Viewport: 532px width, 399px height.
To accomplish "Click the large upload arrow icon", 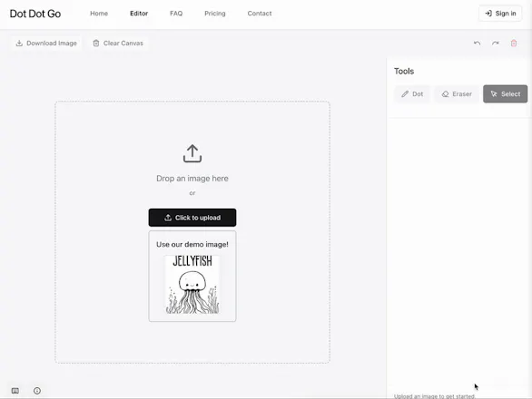I will pyautogui.click(x=192, y=153).
